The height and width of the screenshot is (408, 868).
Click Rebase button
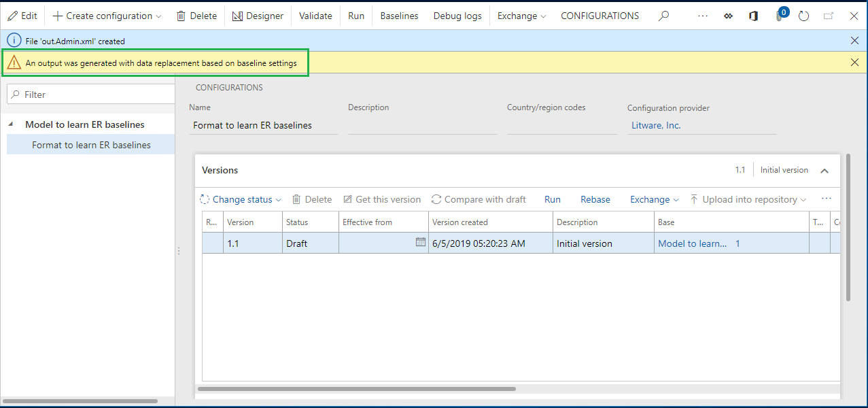(x=595, y=199)
